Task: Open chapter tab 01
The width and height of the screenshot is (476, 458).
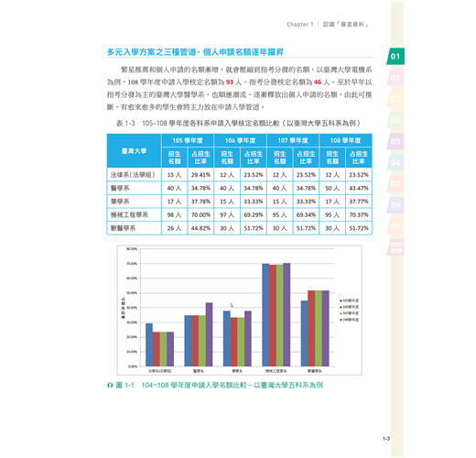Action: (395, 56)
